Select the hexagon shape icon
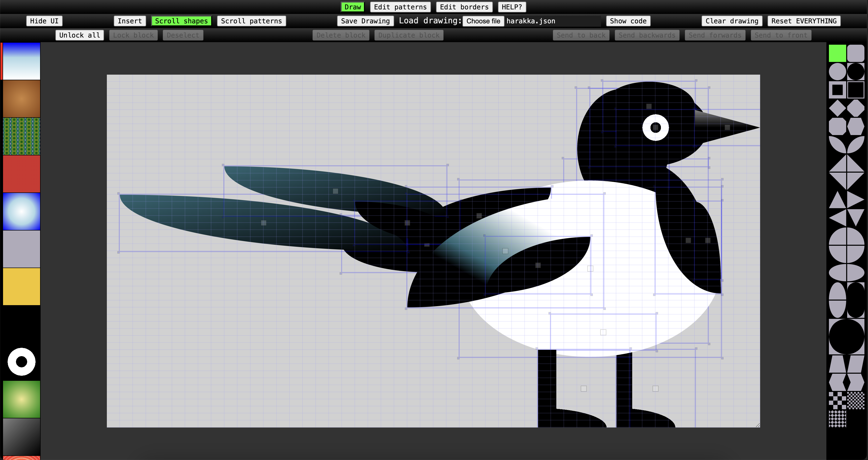Viewport: 868px width, 460px height. (856, 127)
